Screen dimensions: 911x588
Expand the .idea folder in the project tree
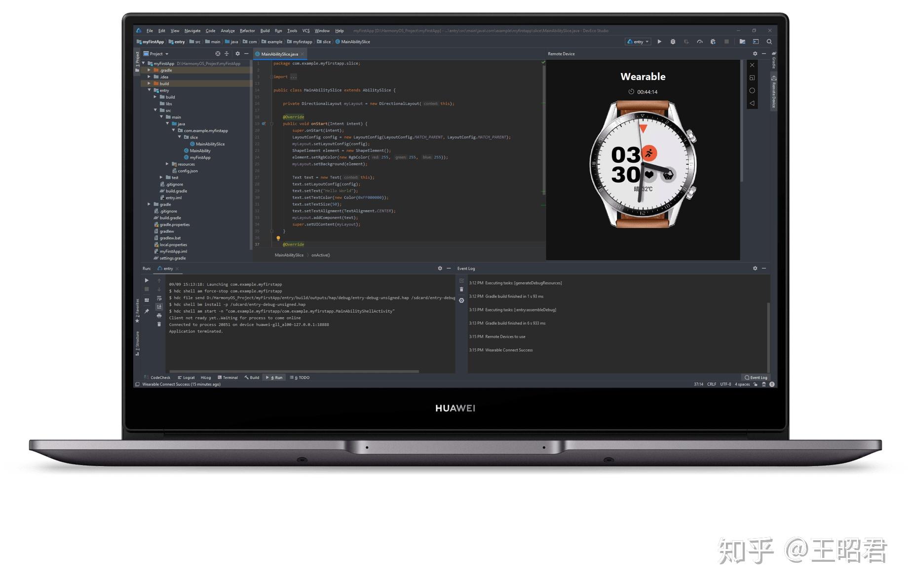click(149, 77)
